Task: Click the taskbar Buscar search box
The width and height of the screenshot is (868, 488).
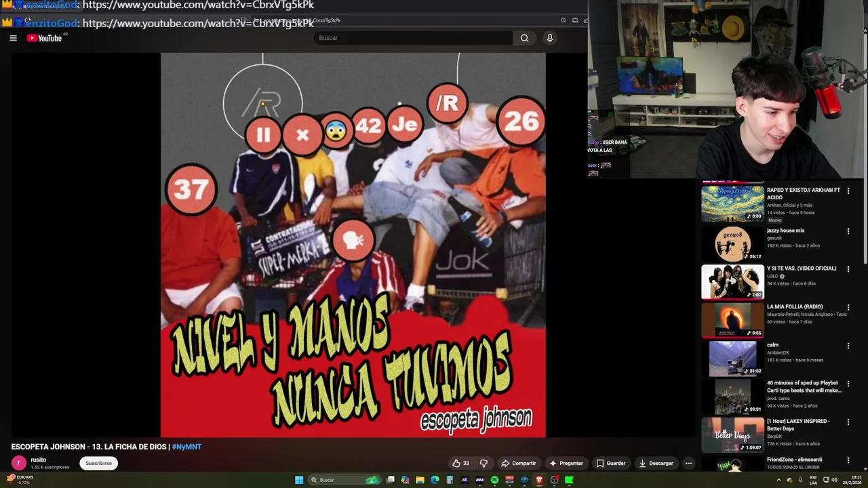Action: tap(345, 480)
